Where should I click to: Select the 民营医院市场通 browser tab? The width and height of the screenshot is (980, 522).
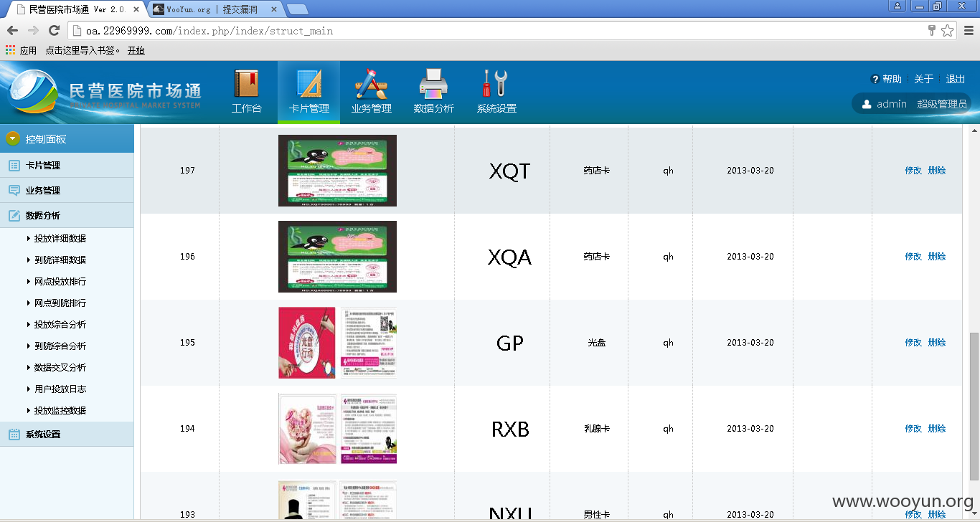click(76, 9)
